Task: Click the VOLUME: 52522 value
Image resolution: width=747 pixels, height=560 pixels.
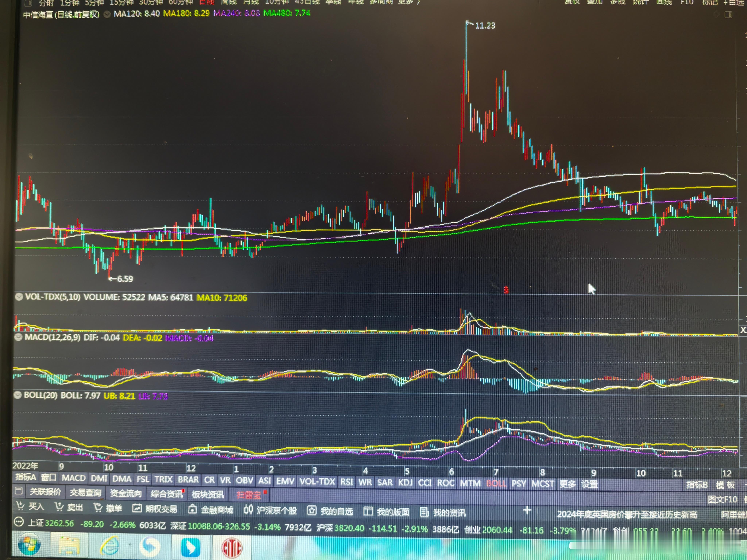Action: (114, 297)
